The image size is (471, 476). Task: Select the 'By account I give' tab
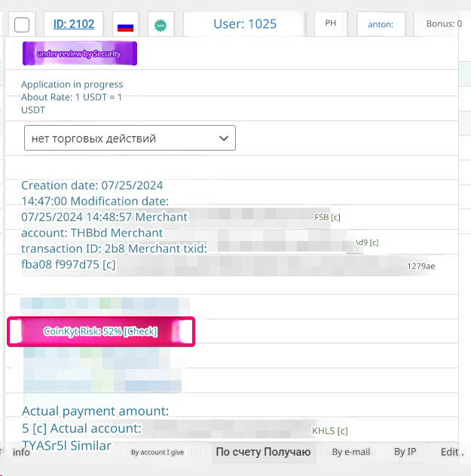(157, 453)
